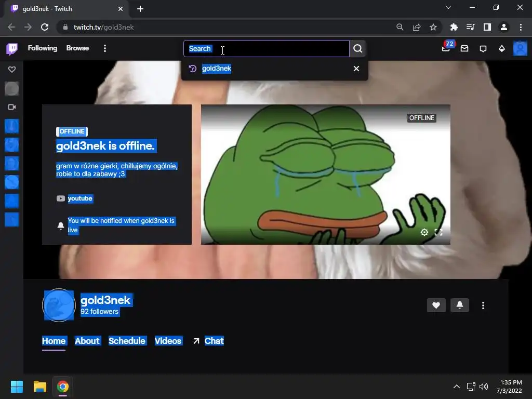The image size is (532, 399).
Task: Open the Windows Start menu
Action: [x=17, y=387]
